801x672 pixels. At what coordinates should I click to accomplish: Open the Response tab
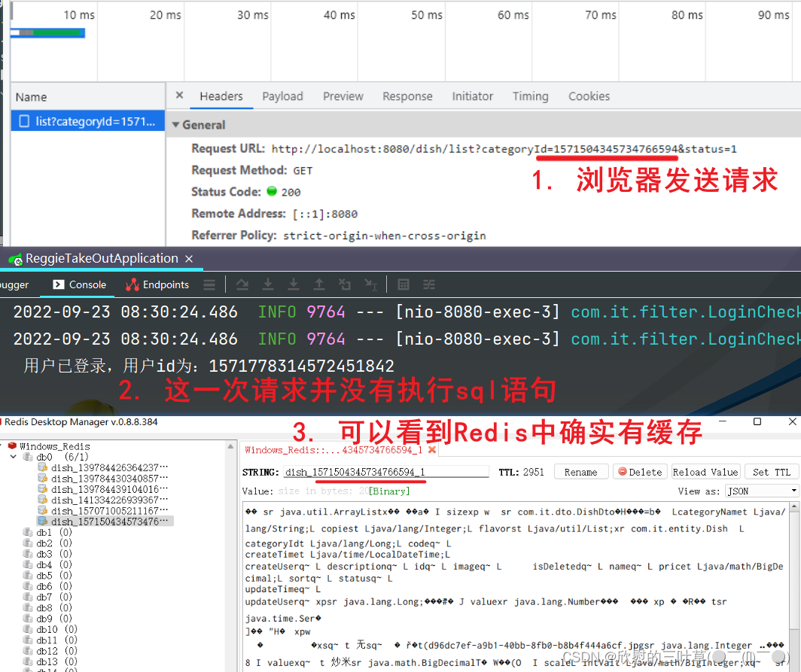point(407,96)
